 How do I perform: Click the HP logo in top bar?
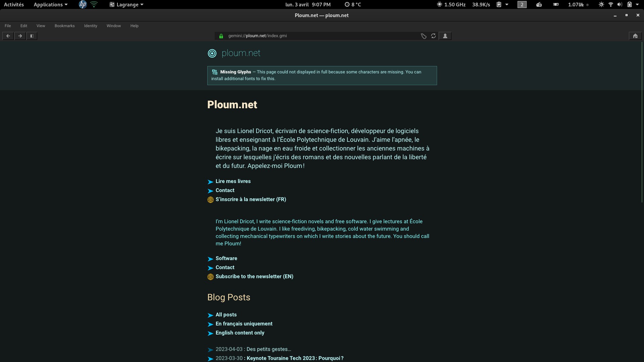(x=83, y=4)
